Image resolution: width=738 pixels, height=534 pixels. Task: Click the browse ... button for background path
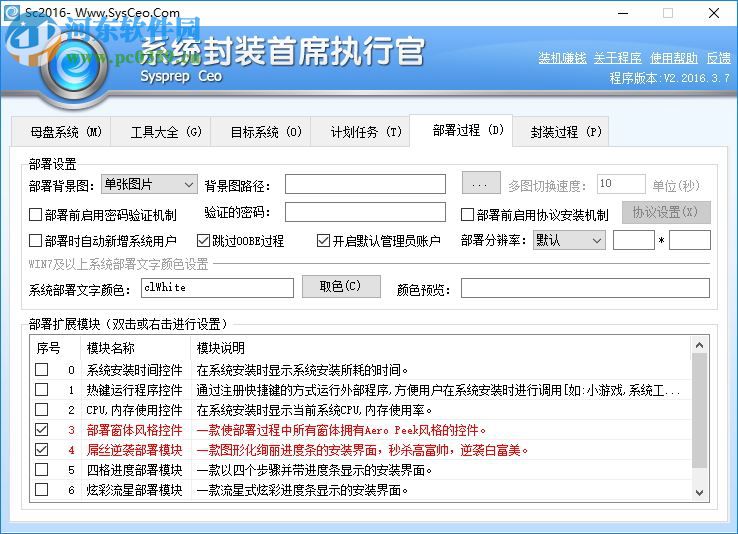[x=481, y=183]
